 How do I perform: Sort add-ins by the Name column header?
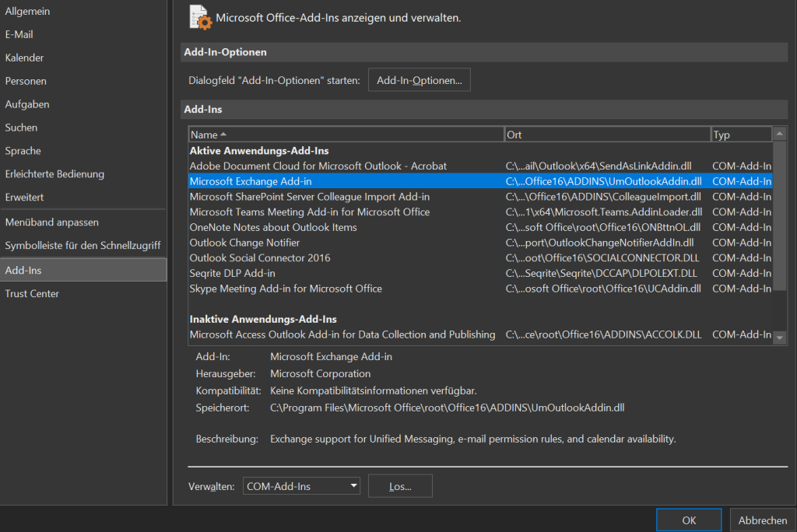pyautogui.click(x=346, y=135)
